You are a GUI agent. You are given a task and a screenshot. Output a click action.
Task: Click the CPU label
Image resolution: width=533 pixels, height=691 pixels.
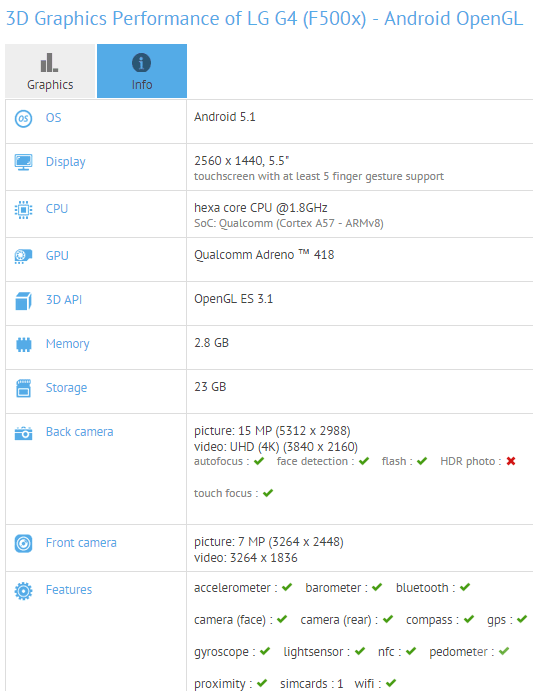pyautogui.click(x=57, y=208)
